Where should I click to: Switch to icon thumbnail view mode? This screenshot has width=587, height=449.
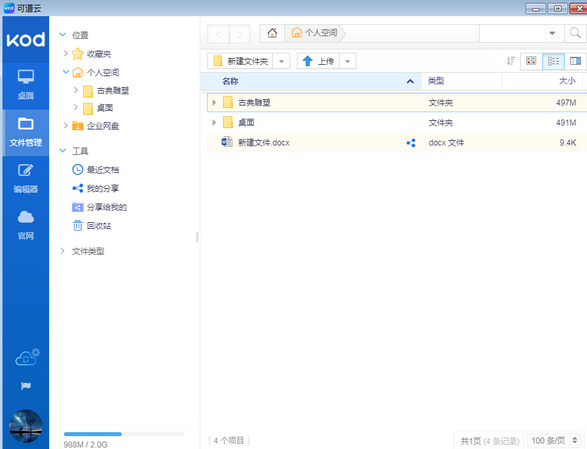531,61
